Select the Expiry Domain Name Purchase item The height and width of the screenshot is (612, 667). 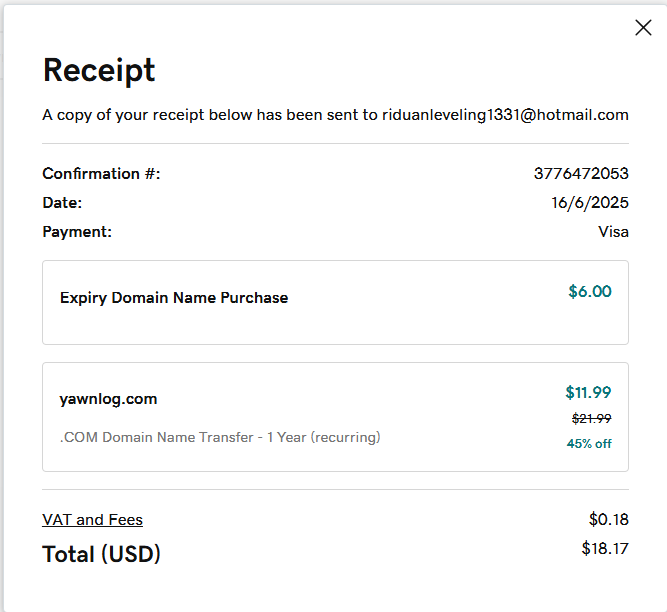pos(174,298)
